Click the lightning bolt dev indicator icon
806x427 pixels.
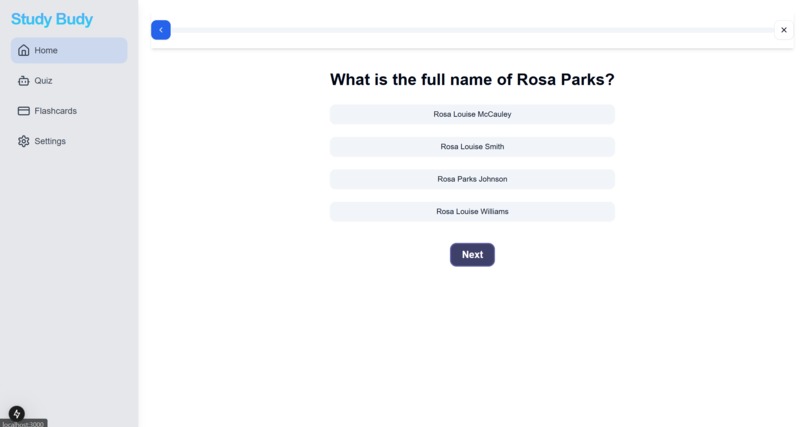tap(16, 413)
